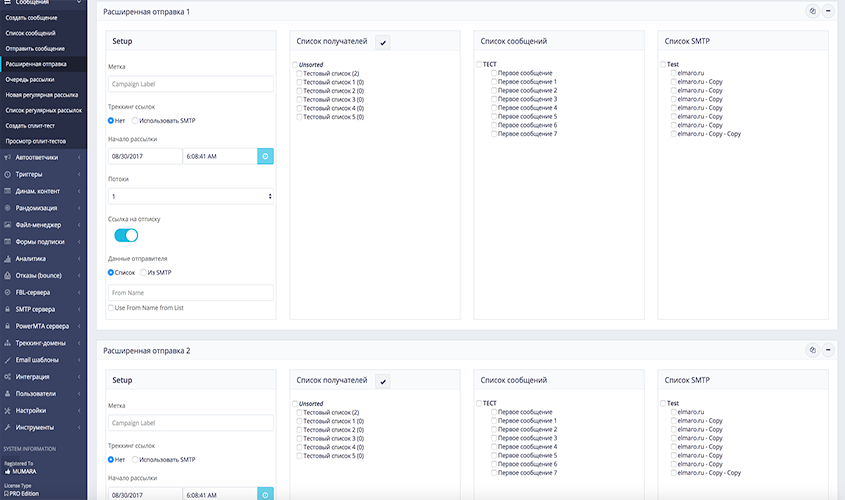Click the Аналитика chart sidebar icon
Image resolution: width=845 pixels, height=500 pixels.
click(x=7, y=258)
